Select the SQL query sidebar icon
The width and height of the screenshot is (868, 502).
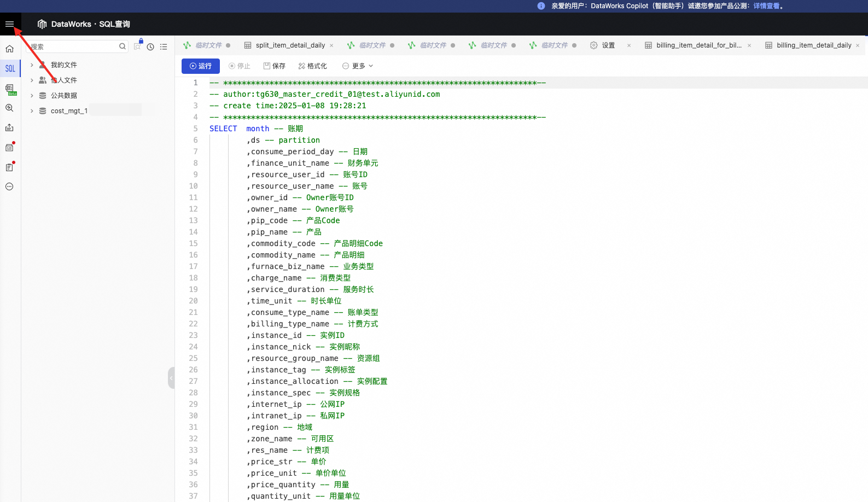pos(10,68)
